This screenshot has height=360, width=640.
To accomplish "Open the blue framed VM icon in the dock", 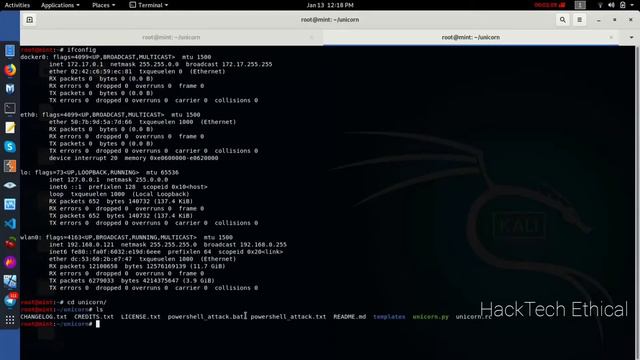I will tap(10, 204).
